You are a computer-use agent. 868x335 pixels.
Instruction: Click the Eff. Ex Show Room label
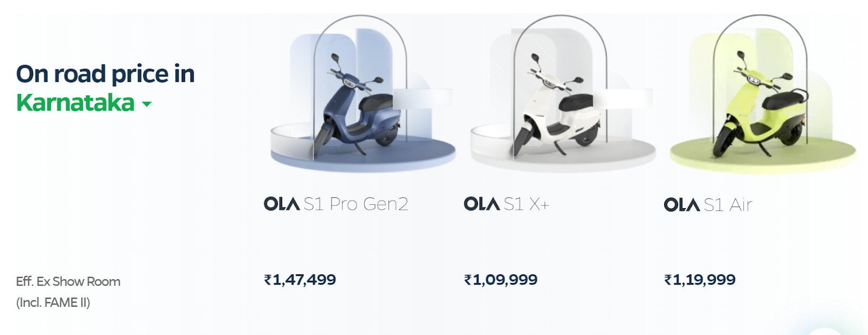click(x=68, y=281)
